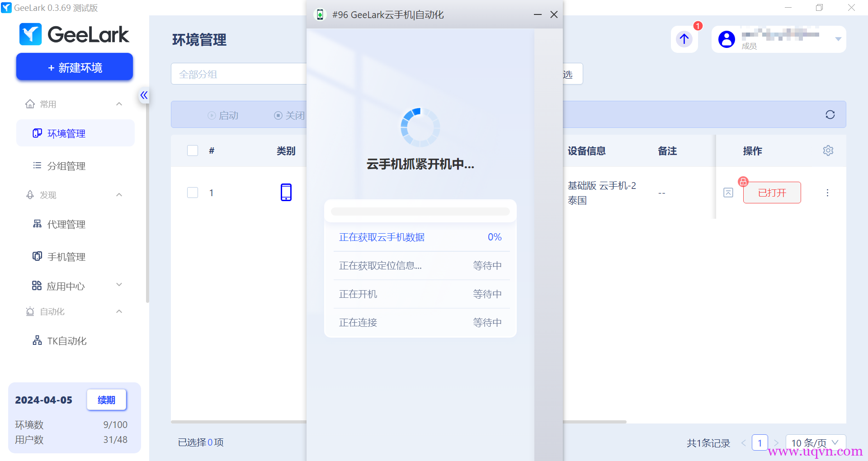Click the 新建环境 button

75,67
